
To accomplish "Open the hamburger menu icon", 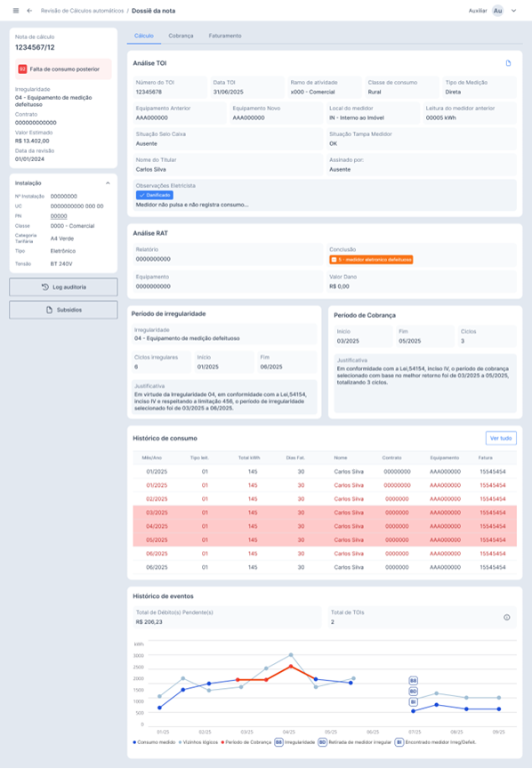I will point(16,11).
